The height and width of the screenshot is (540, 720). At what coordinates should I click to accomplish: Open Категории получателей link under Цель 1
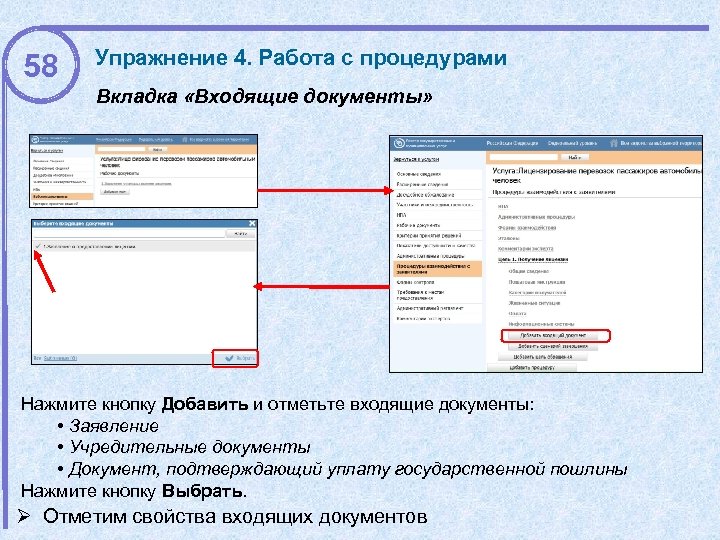[537, 292]
